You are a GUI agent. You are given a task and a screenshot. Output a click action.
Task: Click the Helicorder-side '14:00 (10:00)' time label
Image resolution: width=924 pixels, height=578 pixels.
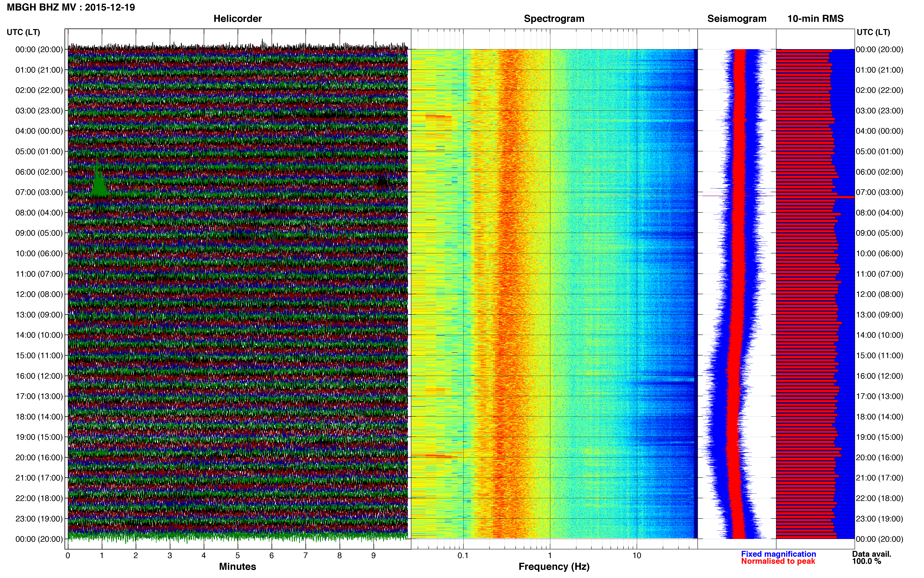tap(39, 335)
